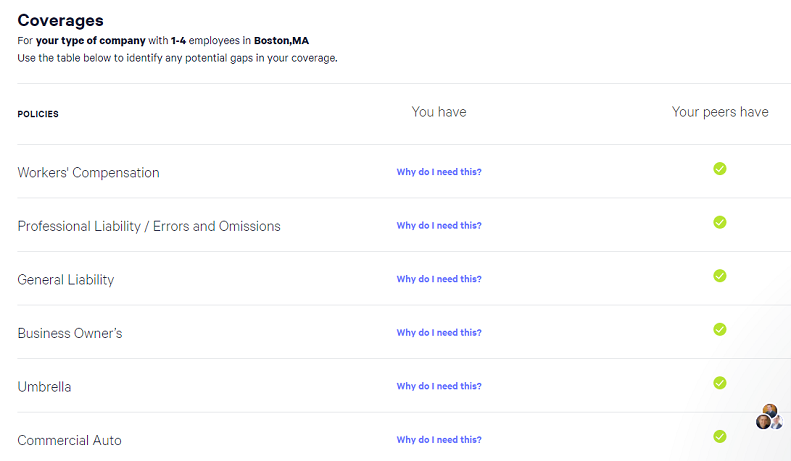The height and width of the screenshot is (461, 791).
Task: Click Business Owner's "Why do I need this?"
Action: (439, 333)
